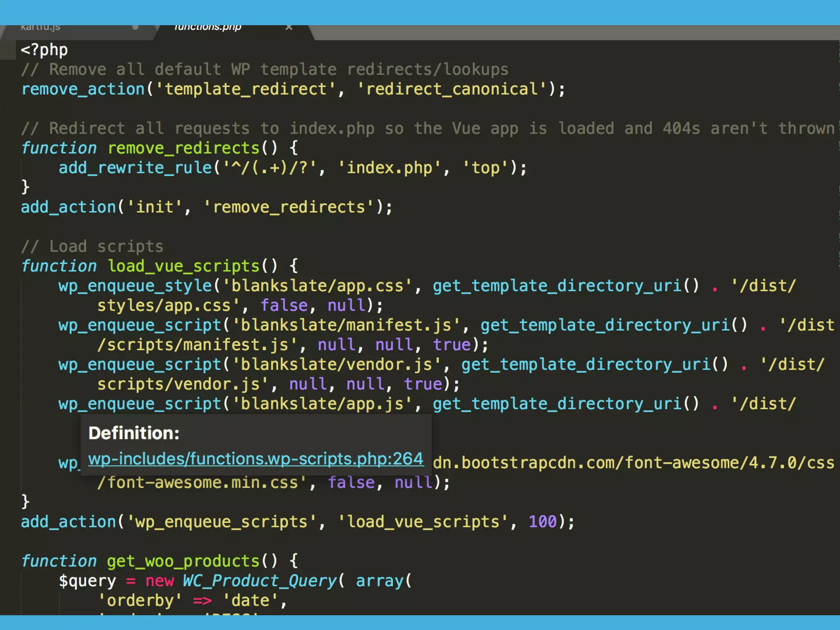
Task: Click the gutter beside the <?php line
Action: [8, 50]
